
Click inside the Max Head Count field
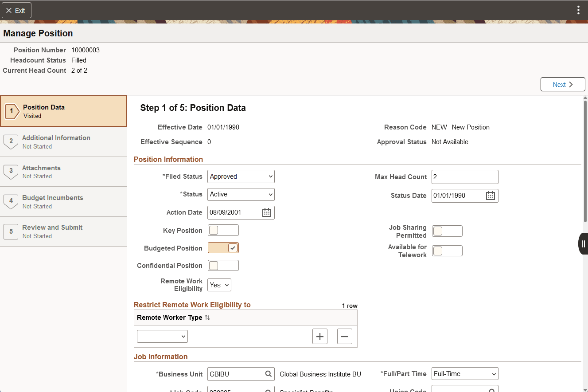coord(464,176)
